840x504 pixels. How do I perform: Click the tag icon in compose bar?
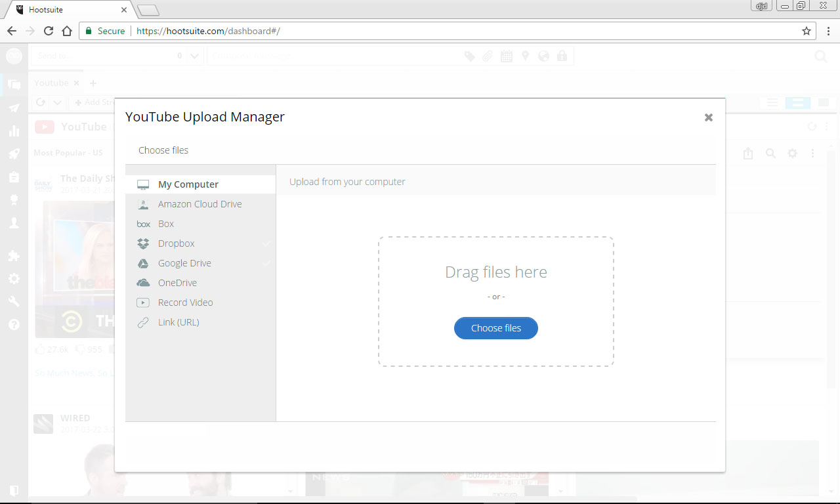[470, 56]
